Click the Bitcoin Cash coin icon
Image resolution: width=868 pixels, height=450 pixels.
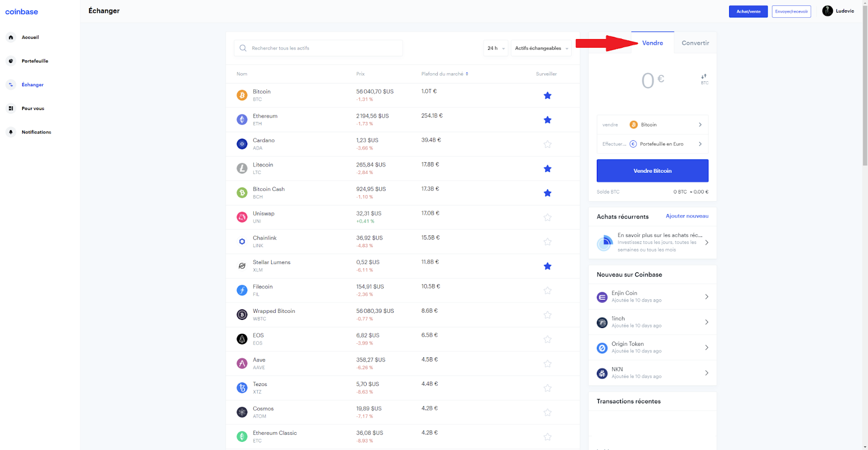242,193
